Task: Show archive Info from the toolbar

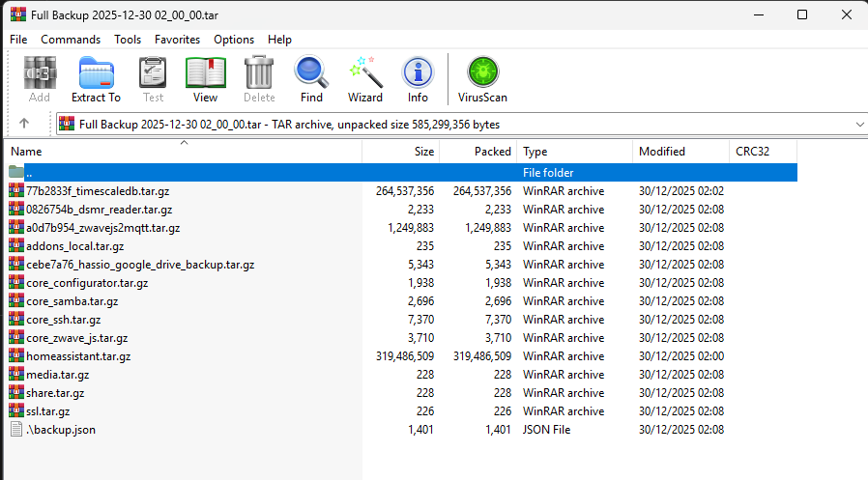Action: tap(418, 79)
